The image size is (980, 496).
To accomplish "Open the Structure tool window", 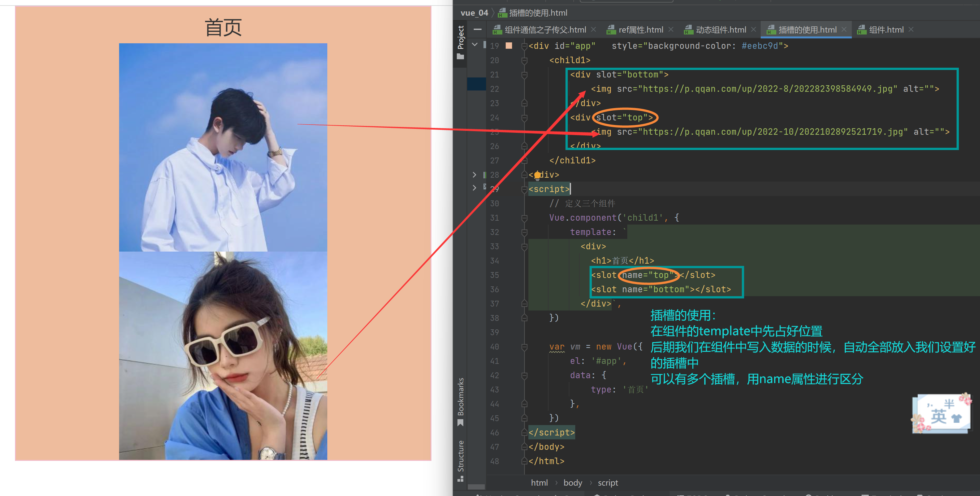I will tap(460, 460).
